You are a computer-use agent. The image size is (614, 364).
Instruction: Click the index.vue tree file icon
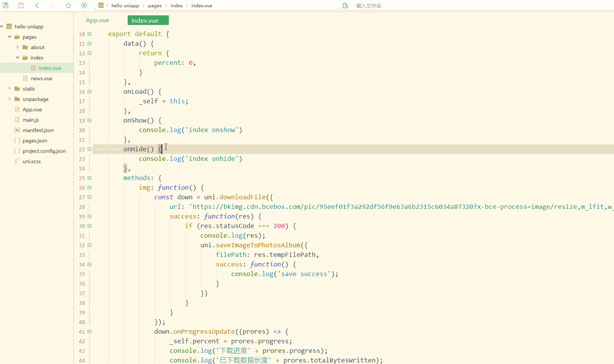point(33,68)
